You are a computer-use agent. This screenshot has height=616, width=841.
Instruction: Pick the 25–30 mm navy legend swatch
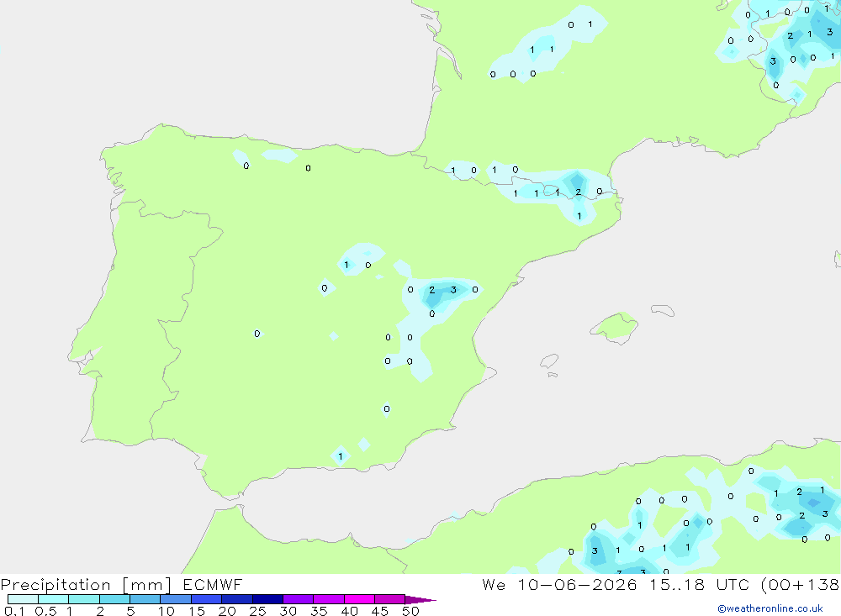[x=267, y=599]
